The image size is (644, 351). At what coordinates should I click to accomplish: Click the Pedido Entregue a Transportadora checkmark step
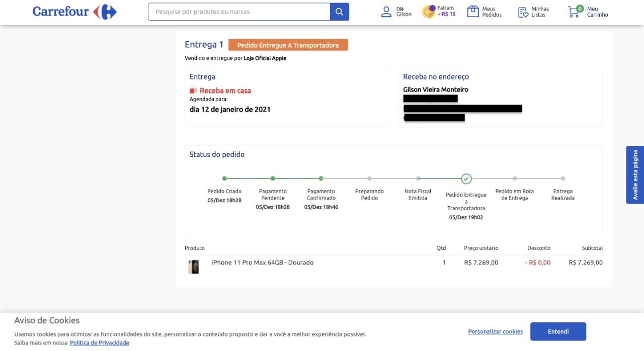point(466,179)
